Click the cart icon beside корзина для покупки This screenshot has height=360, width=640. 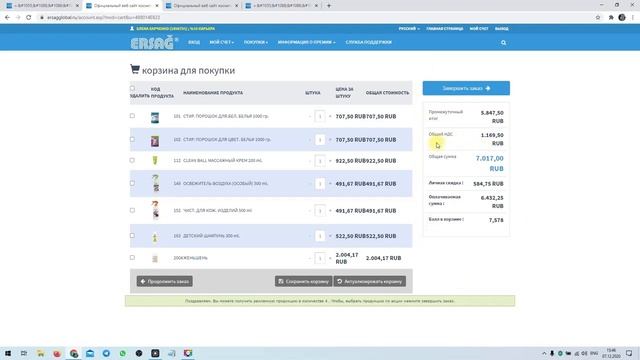pos(135,69)
